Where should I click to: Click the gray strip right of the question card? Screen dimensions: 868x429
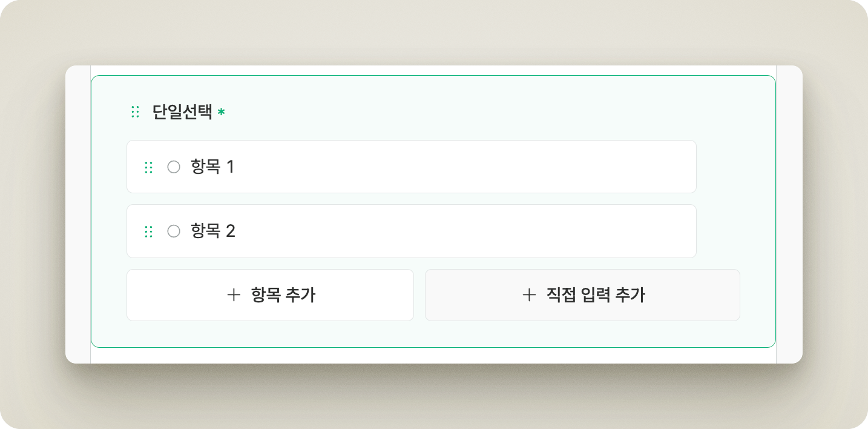pyautogui.click(x=789, y=212)
